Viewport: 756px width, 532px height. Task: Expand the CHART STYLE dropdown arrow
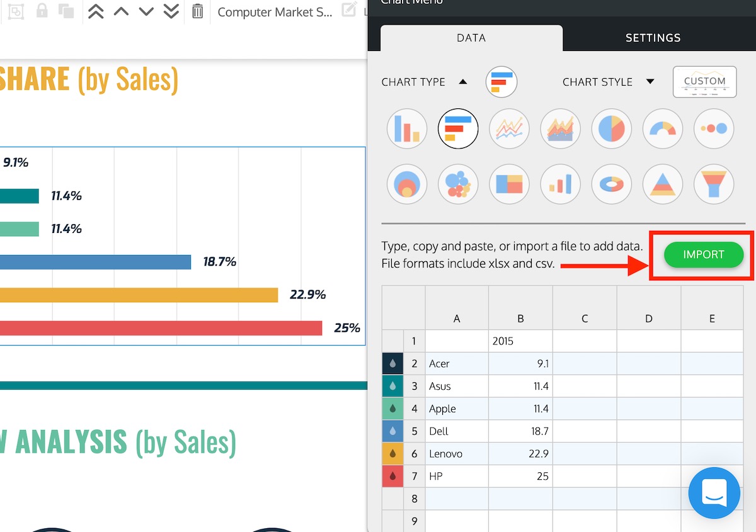pyautogui.click(x=650, y=82)
